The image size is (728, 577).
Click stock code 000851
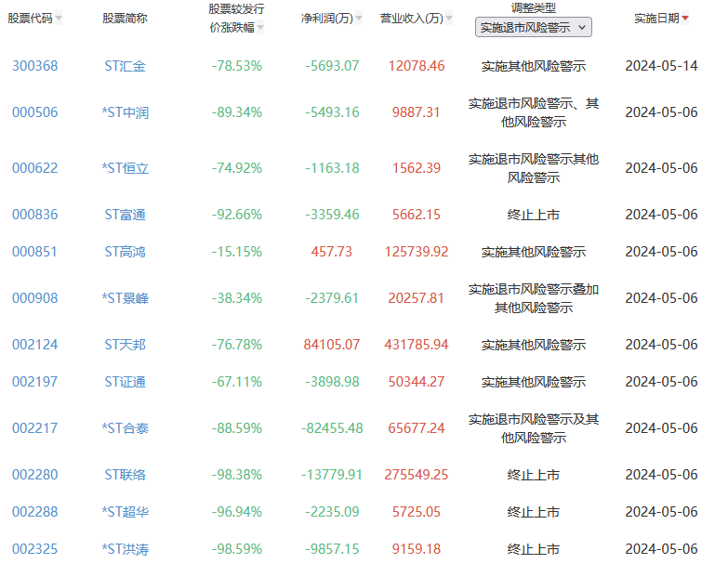(34, 252)
